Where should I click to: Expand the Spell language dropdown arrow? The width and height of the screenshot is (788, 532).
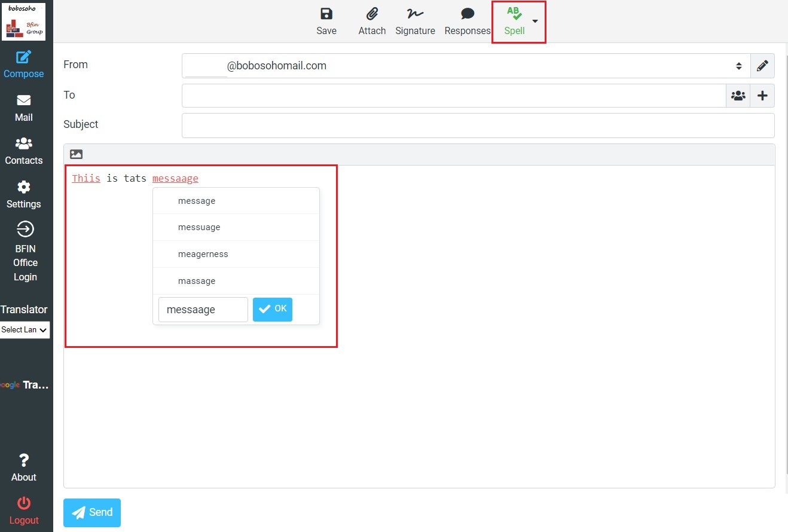click(x=535, y=21)
